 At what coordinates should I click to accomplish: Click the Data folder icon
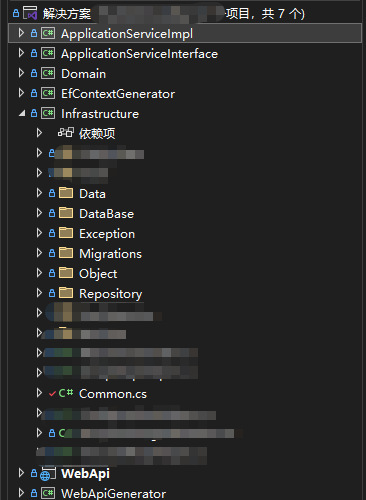point(66,193)
